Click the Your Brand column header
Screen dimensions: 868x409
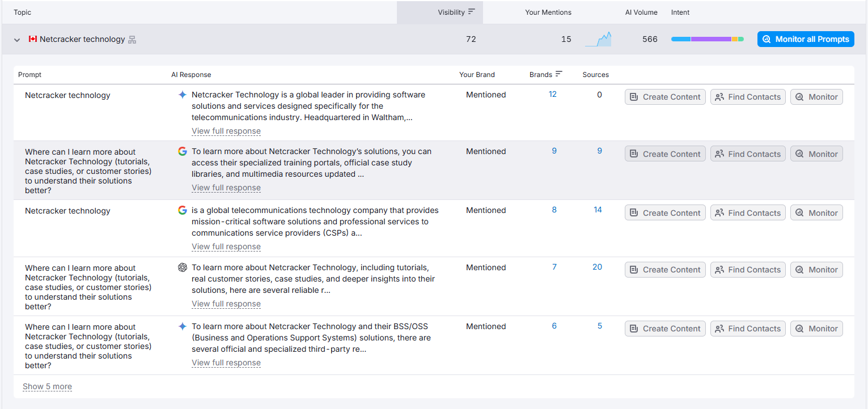[477, 75]
